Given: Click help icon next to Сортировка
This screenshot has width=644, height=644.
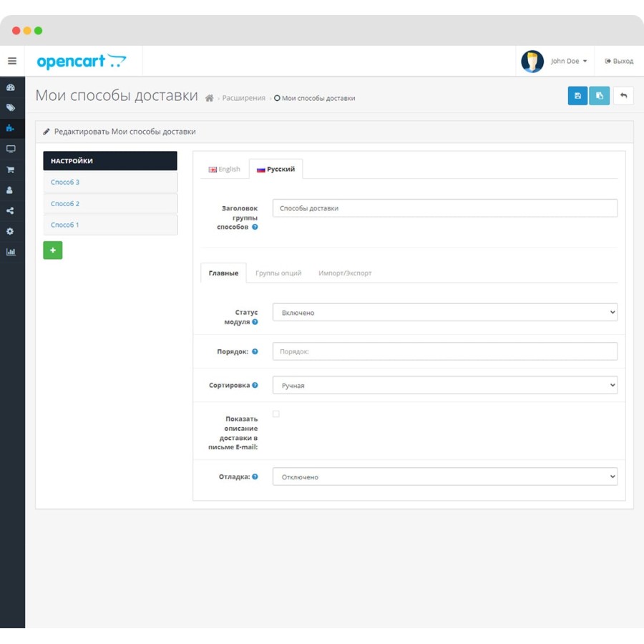Looking at the screenshot, I should tap(255, 385).
